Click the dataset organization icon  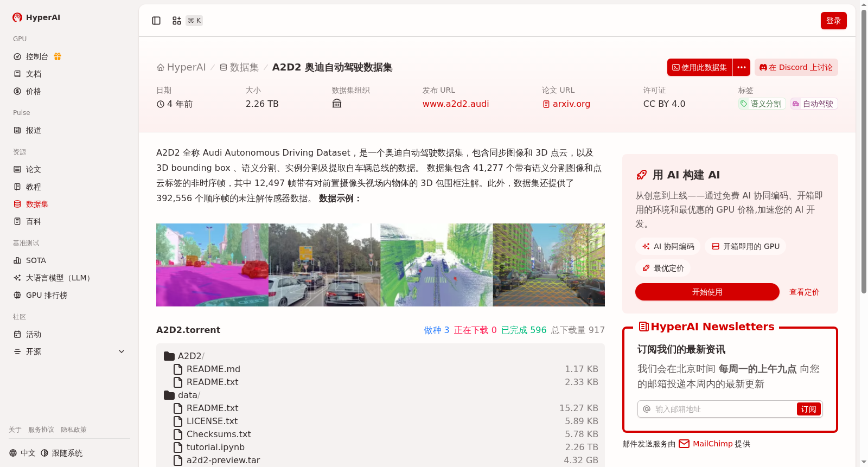pos(337,104)
